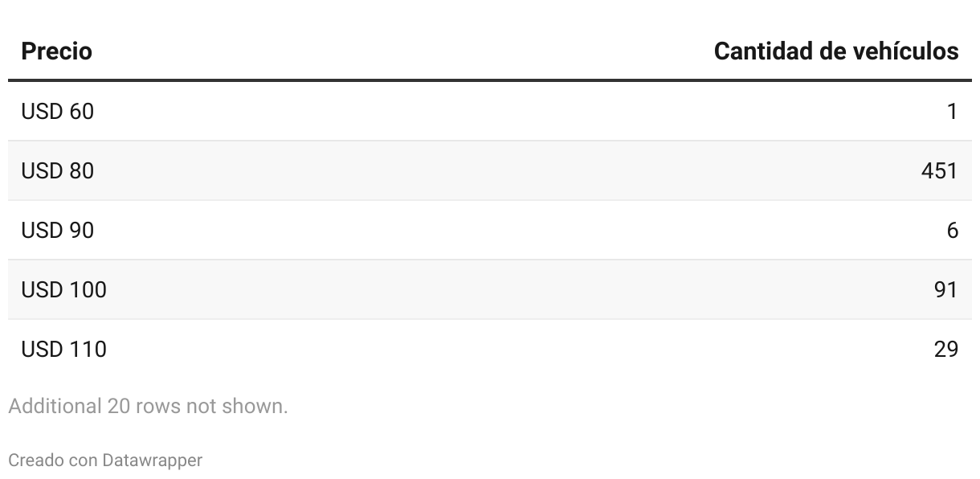Click vehicle count value 1

(x=952, y=112)
